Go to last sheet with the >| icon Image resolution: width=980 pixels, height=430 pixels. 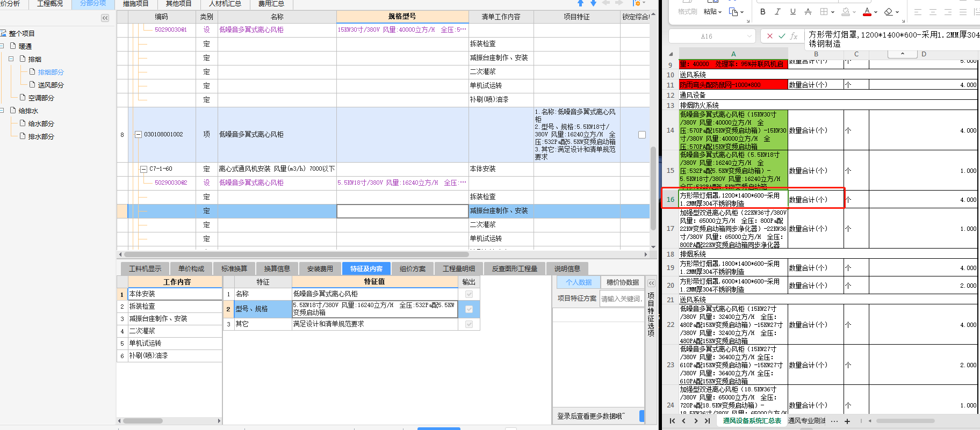(707, 421)
